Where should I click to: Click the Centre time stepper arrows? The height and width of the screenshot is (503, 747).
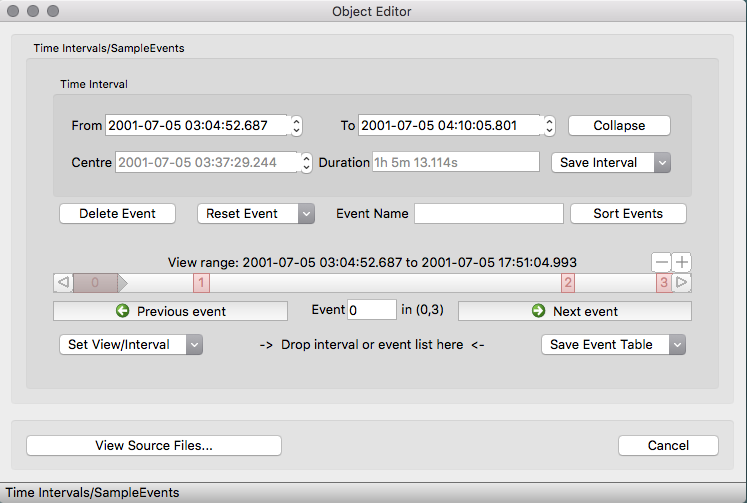tap(306, 162)
